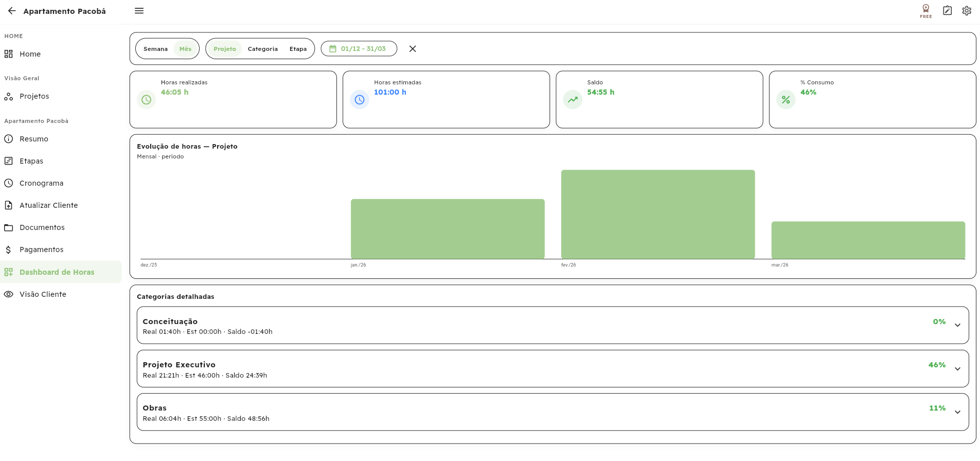The image size is (980, 461).
Task: Open Cronograma from the sidebar
Action: click(41, 183)
